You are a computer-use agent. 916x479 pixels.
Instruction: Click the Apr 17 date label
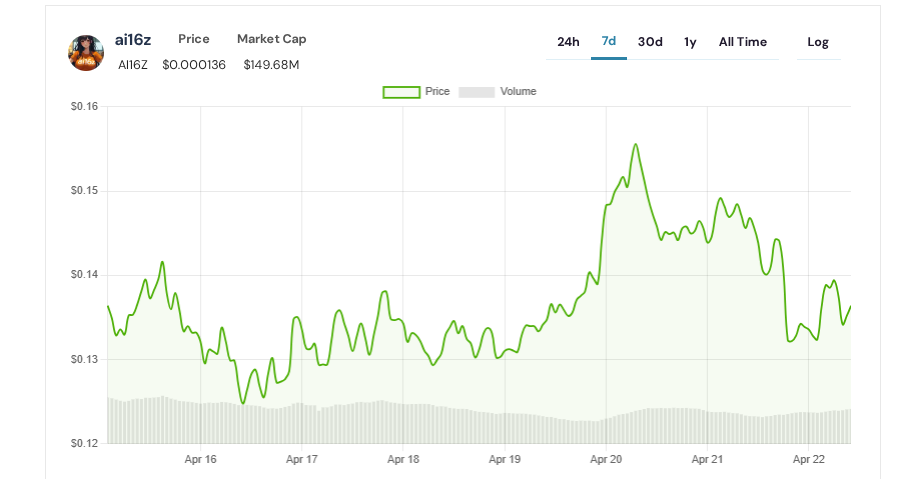302,459
